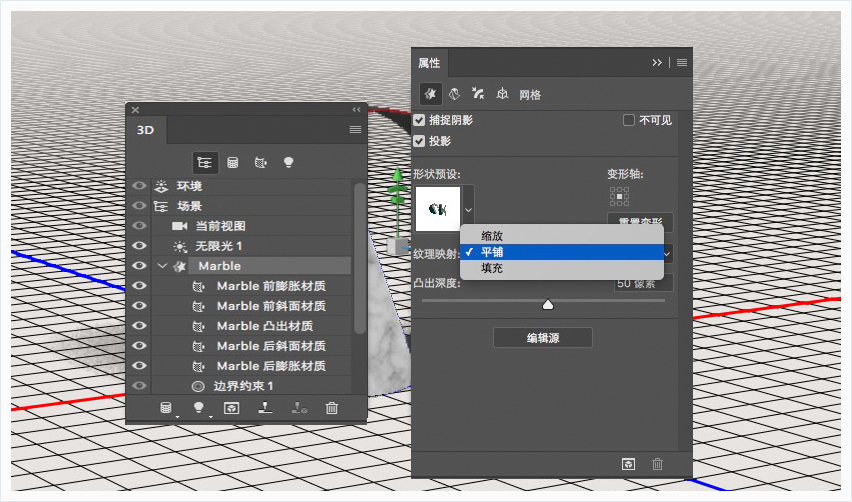Image resolution: width=852 pixels, height=502 pixels.
Task: Hide Marble 前斜面材质
Action: (139, 305)
